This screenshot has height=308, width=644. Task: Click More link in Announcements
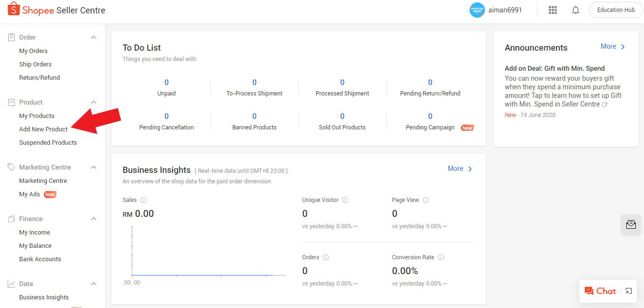pos(613,46)
